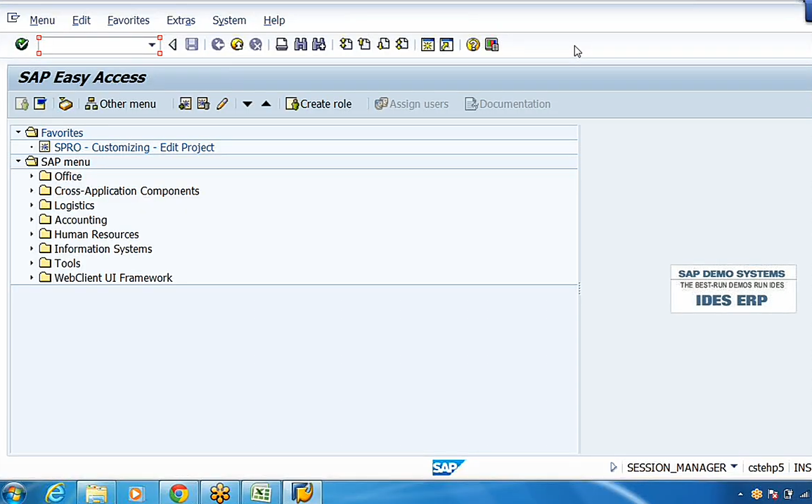Expand the Office folder

(32, 176)
